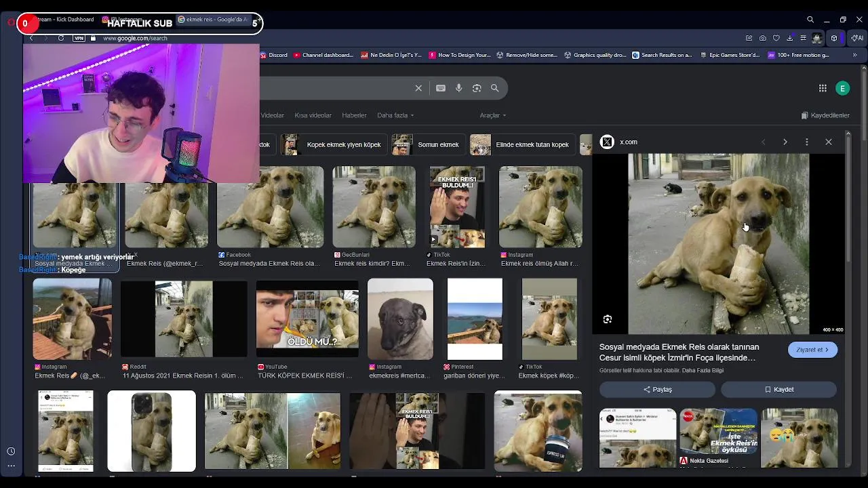The height and width of the screenshot is (488, 868).
Task: Click the Ziyaret et button
Action: point(812,350)
